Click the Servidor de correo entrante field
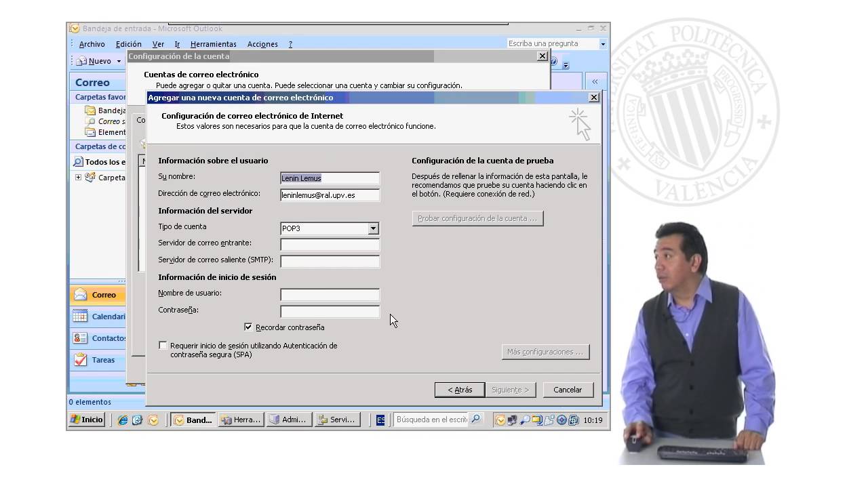The image size is (868, 488). 330,245
